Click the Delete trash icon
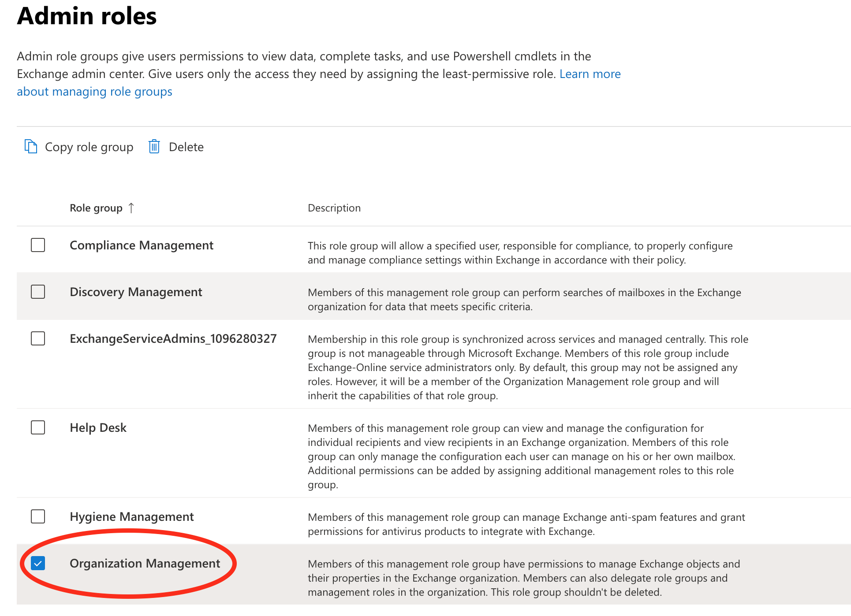 [x=154, y=146]
